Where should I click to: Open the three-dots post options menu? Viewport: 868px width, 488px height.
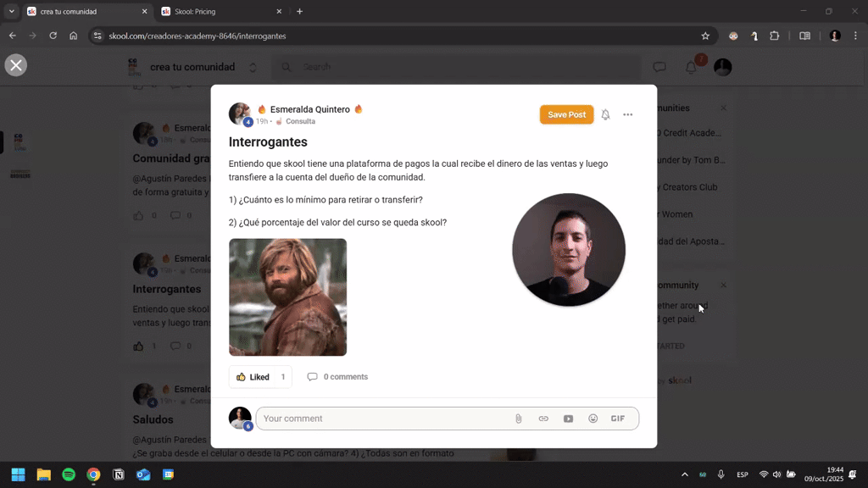pyautogui.click(x=628, y=114)
